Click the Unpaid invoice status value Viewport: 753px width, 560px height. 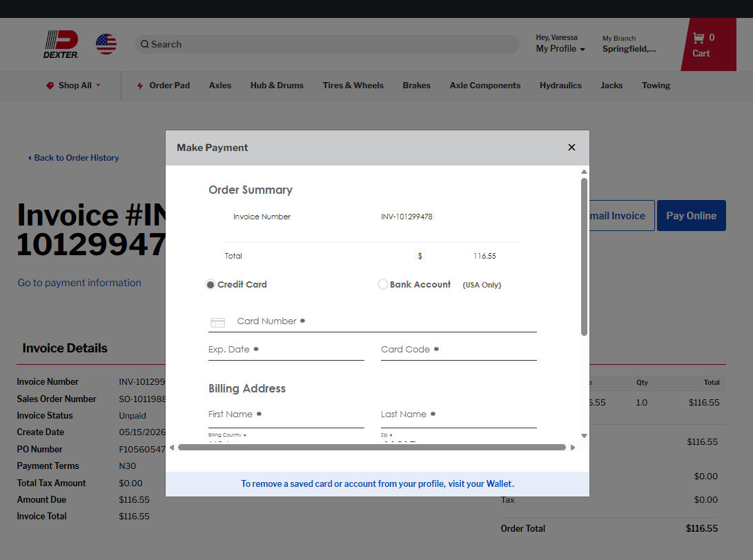(133, 416)
